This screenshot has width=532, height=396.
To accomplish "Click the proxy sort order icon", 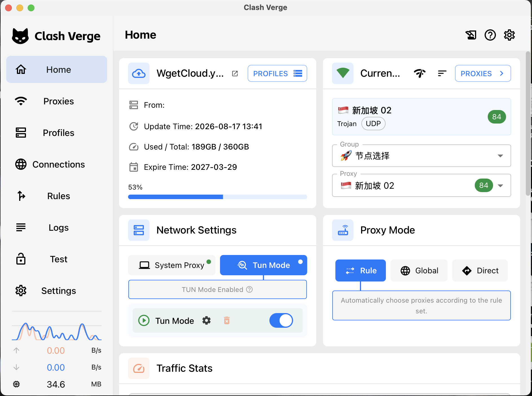I will point(442,73).
